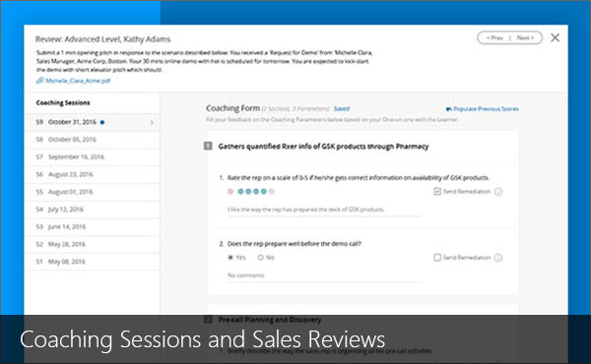Select session S5 August 01, 2016
The width and height of the screenshot is (591, 364).
(x=93, y=192)
